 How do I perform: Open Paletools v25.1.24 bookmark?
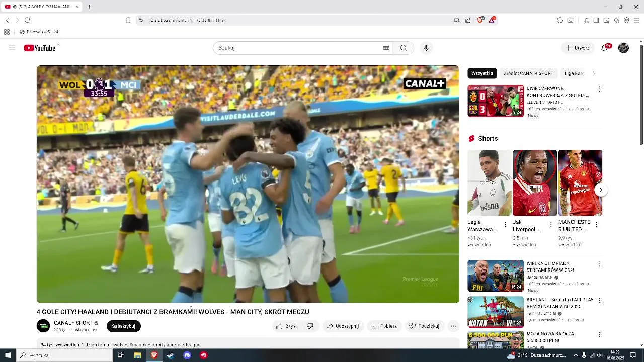pos(39,32)
